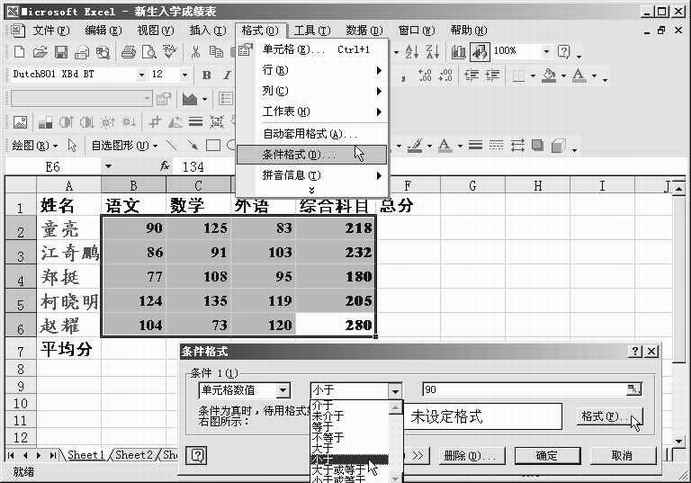Toggle the Drawing toolbar button
The height and width of the screenshot is (483, 691).
point(479,52)
